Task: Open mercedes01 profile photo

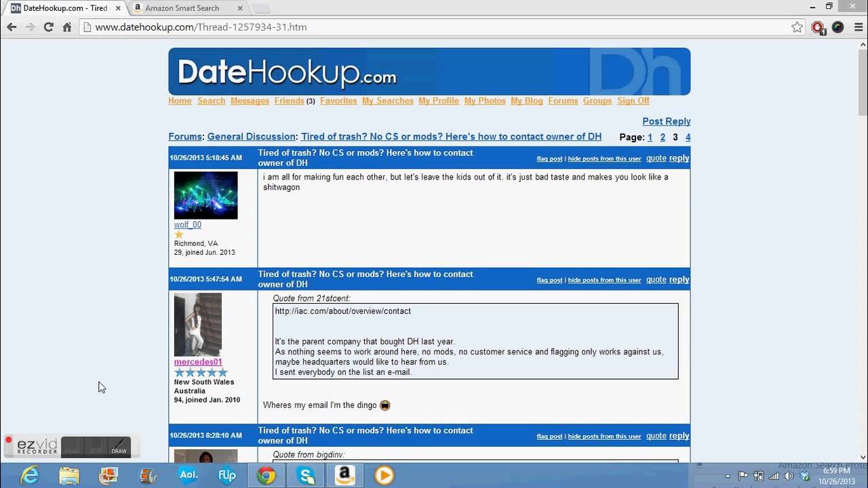Action: (198, 325)
